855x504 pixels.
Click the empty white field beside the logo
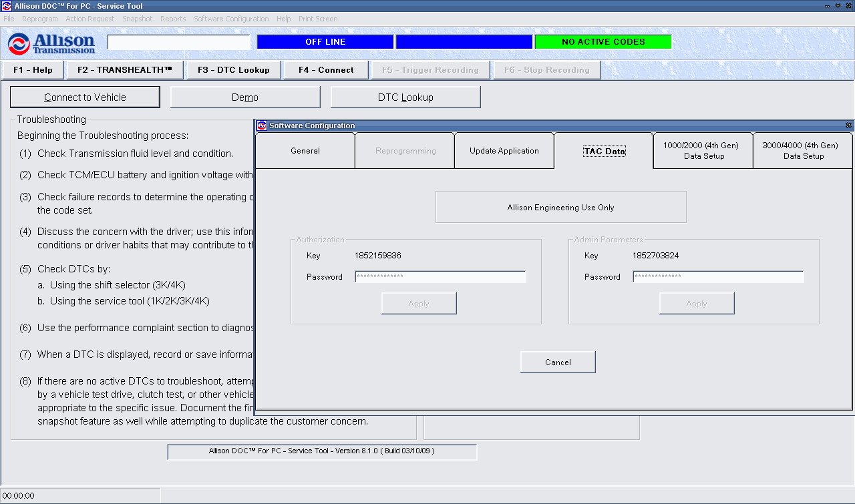(x=179, y=42)
